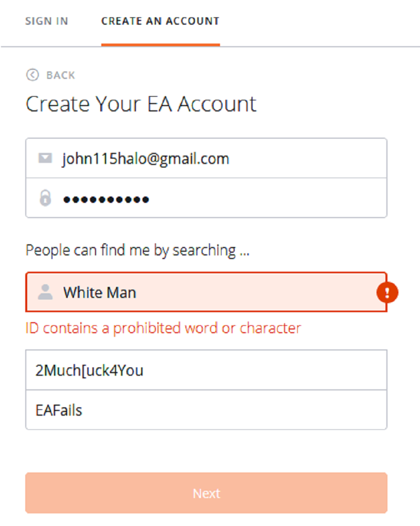Focus the password field with dots
Image resolution: width=420 pixels, height=526 pixels.
[206, 198]
